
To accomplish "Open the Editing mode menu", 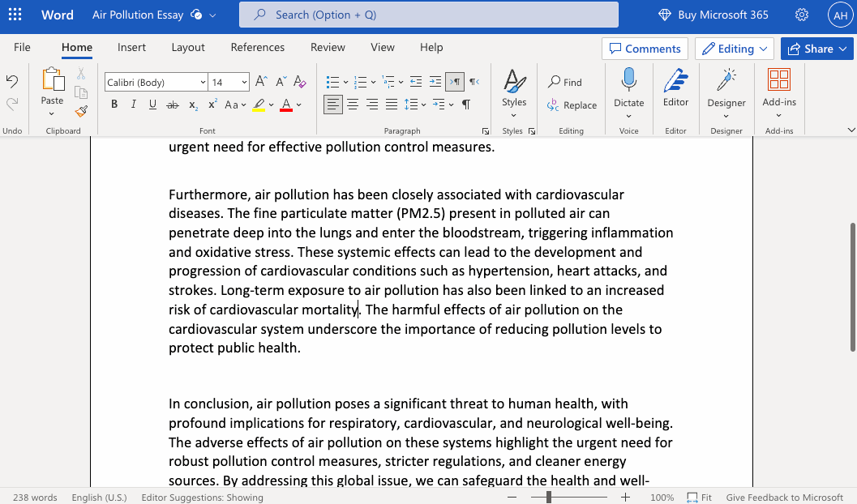I will [x=735, y=49].
